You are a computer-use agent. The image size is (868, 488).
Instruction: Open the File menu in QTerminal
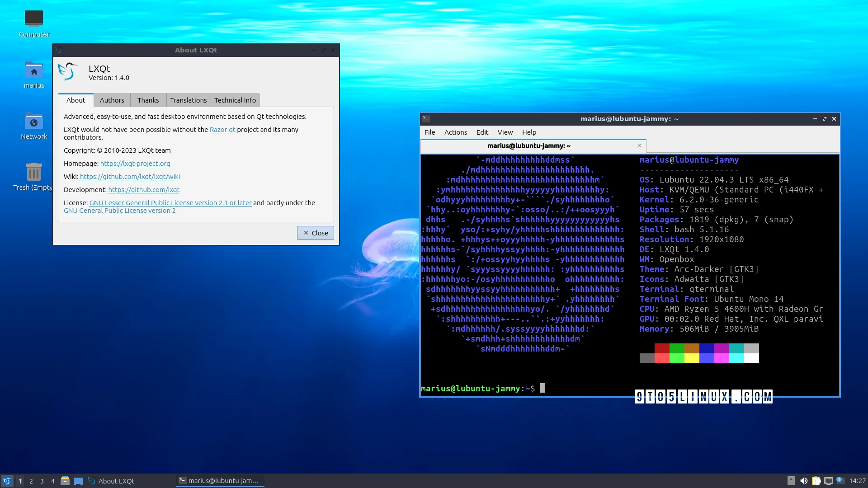(x=429, y=132)
